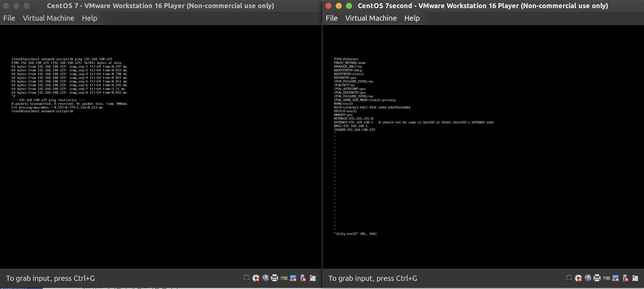Click network adapter globe icon in CentOS 7 window
The height and width of the screenshot is (289, 644).
pos(265,278)
